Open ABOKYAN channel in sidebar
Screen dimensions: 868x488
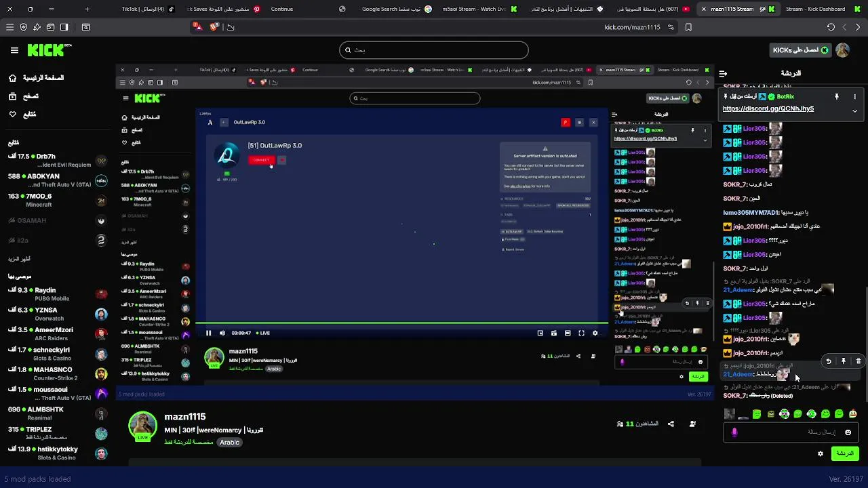(58, 180)
